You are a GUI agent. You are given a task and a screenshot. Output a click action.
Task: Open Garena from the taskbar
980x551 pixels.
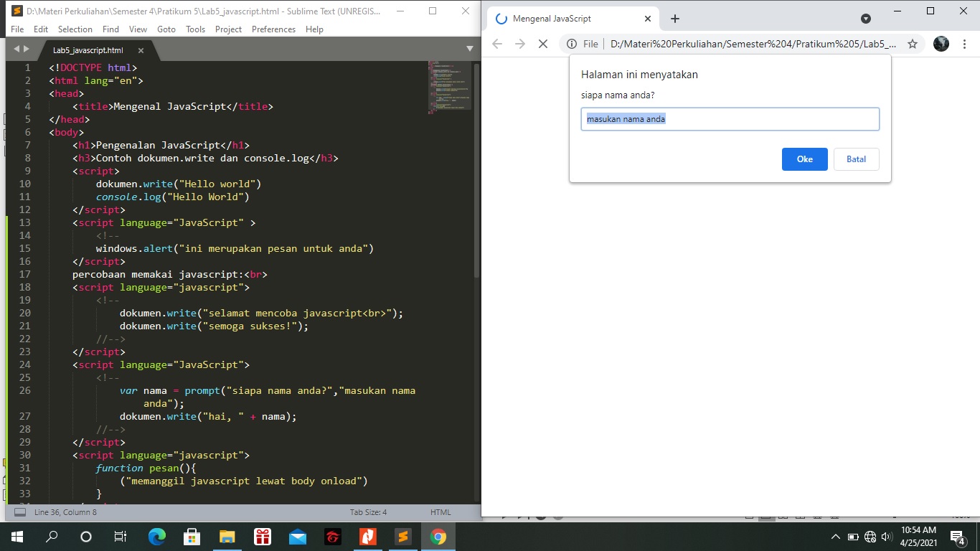click(332, 536)
